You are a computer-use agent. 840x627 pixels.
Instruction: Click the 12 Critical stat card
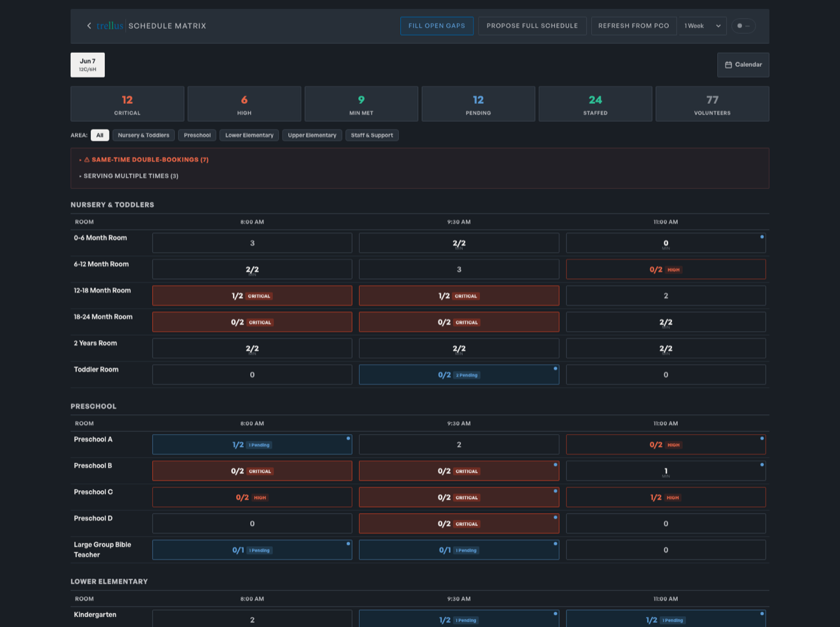(127, 104)
